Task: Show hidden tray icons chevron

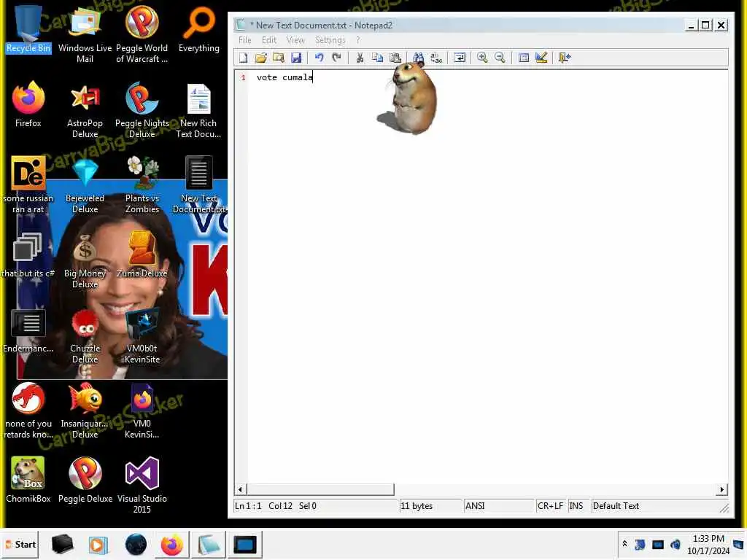Action: [x=624, y=544]
